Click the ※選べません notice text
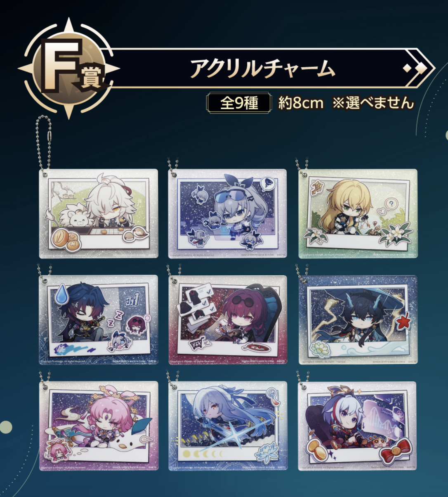Image resolution: width=448 pixels, height=497 pixels. pyautogui.click(x=373, y=103)
